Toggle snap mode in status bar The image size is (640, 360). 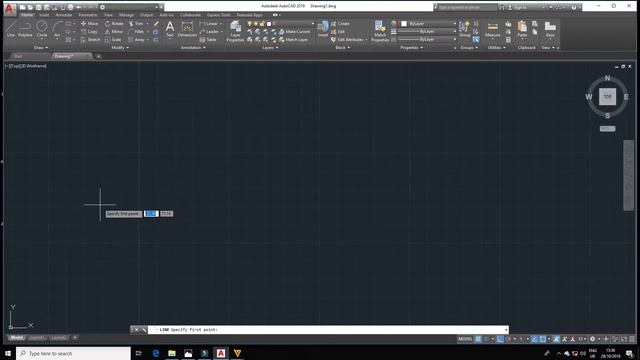[487, 339]
